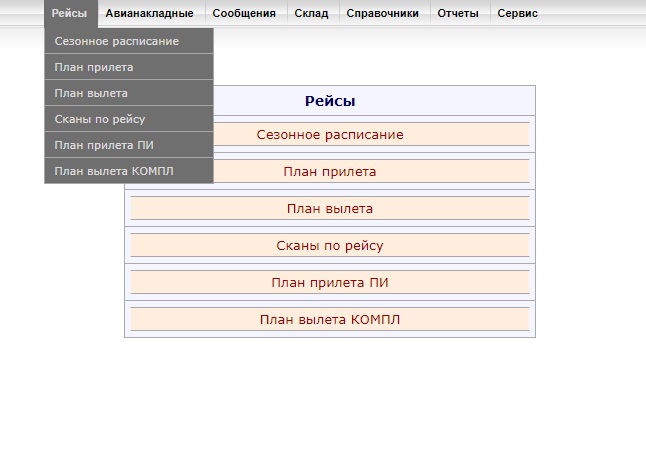
Task: Click the Сезонное расписание link in the panel
Action: [x=330, y=135]
